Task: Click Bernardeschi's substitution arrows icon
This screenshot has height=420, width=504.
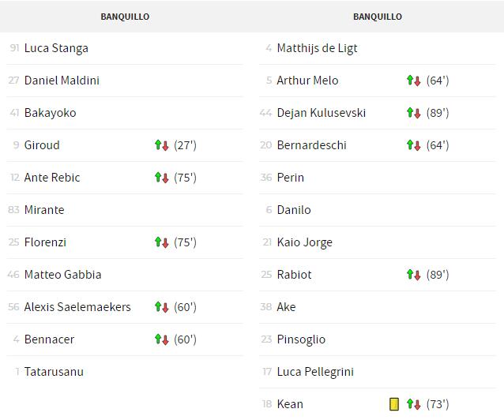Action: coord(414,145)
